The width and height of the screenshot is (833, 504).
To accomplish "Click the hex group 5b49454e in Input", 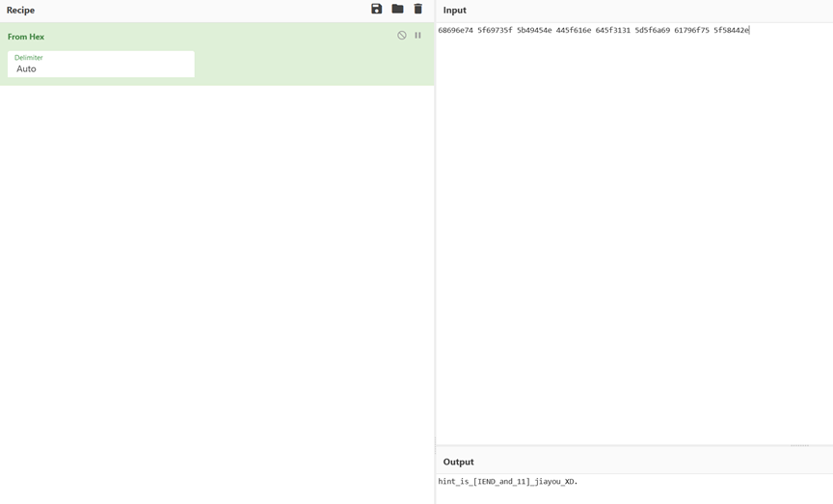I will click(534, 30).
